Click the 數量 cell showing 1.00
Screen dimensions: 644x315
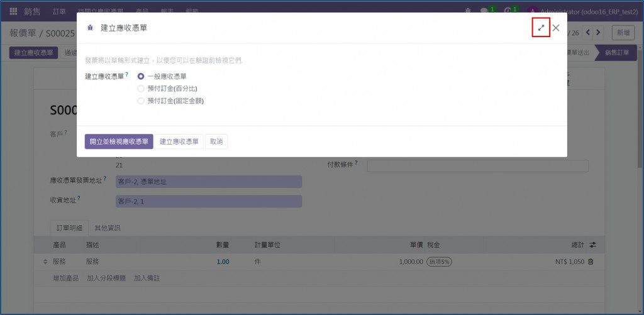tap(223, 262)
